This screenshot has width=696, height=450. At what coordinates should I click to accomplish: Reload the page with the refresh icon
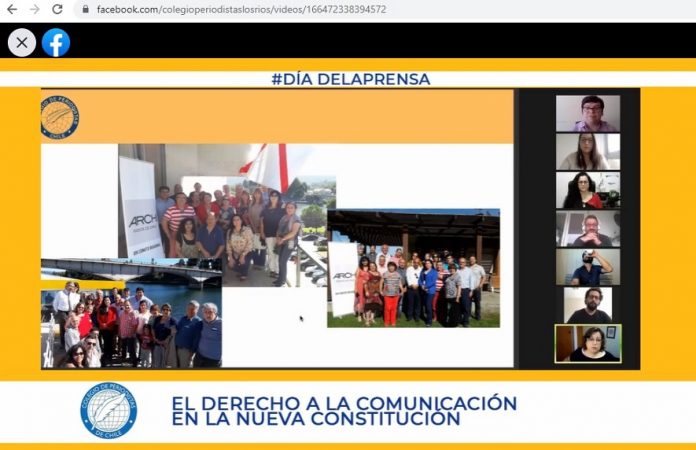tap(57, 9)
